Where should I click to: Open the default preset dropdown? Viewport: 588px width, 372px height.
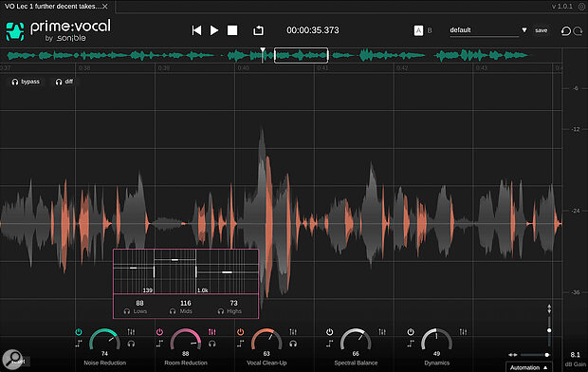(484, 30)
